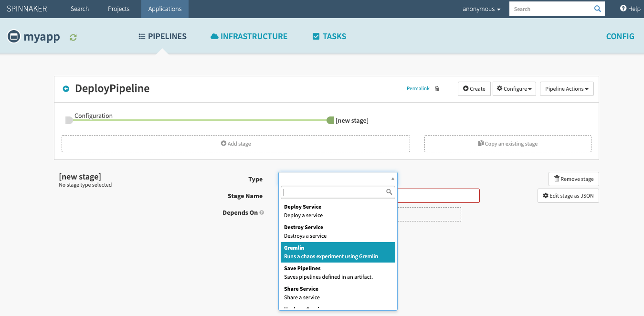Click the magnifier icon in stage type filter
644x316 pixels.
(389, 192)
